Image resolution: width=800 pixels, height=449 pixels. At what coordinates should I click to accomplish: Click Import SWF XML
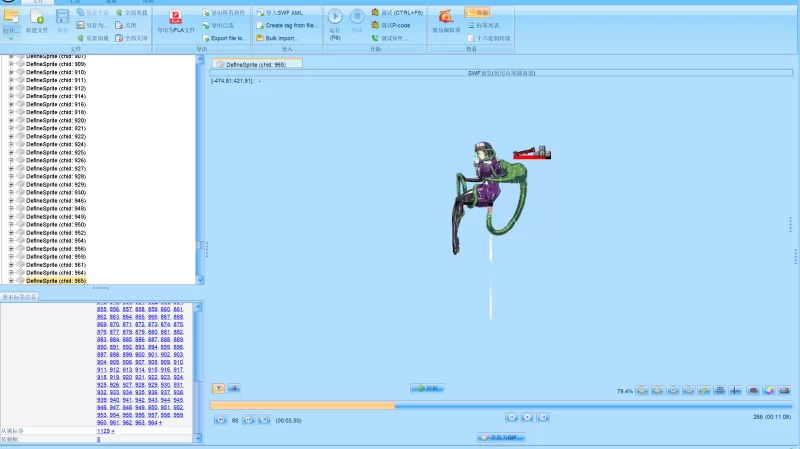(x=280, y=12)
